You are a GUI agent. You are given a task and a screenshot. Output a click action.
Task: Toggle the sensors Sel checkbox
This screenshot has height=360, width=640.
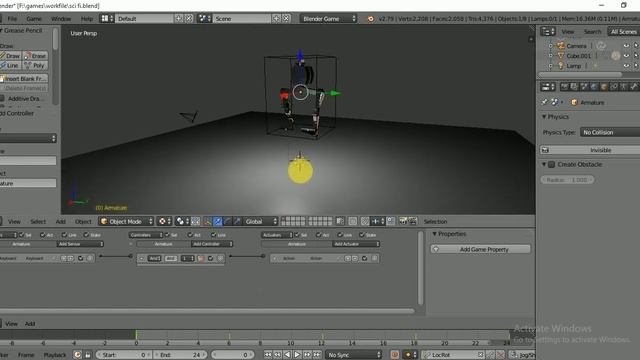(x=21, y=235)
